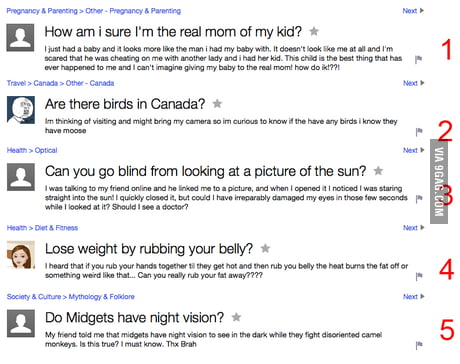460x364 pixels.
Task: Open Mythology & Folklore breadcrumb link
Action: click(x=102, y=297)
